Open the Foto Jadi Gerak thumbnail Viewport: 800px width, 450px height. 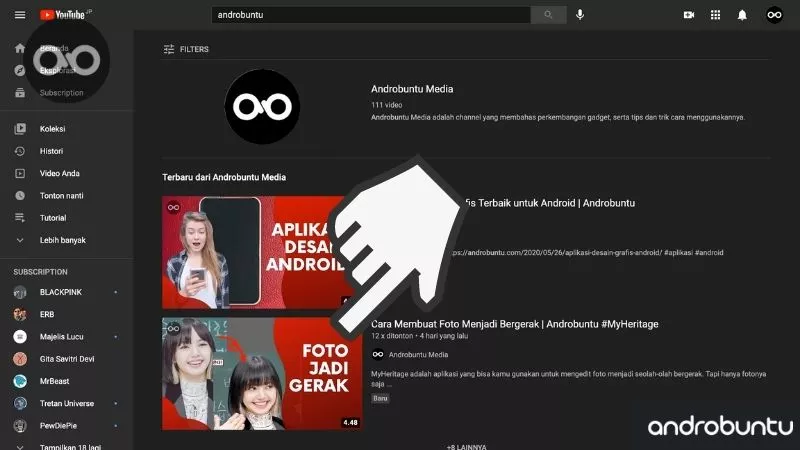(262, 373)
